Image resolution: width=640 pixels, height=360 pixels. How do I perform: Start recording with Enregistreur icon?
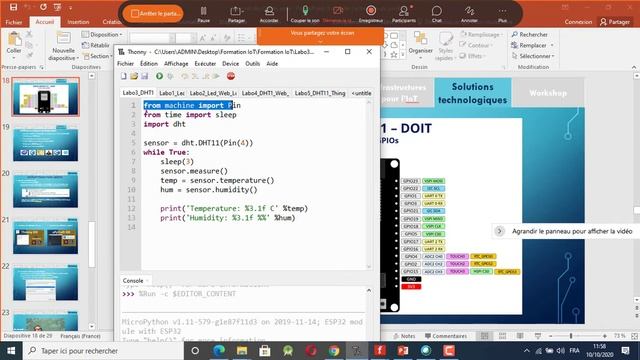[x=371, y=14]
